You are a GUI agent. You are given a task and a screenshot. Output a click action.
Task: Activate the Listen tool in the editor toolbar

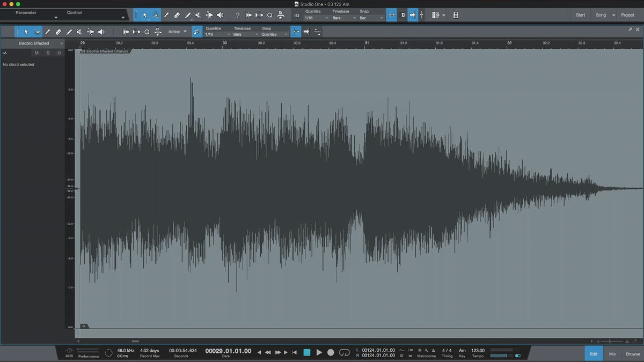[x=101, y=32]
